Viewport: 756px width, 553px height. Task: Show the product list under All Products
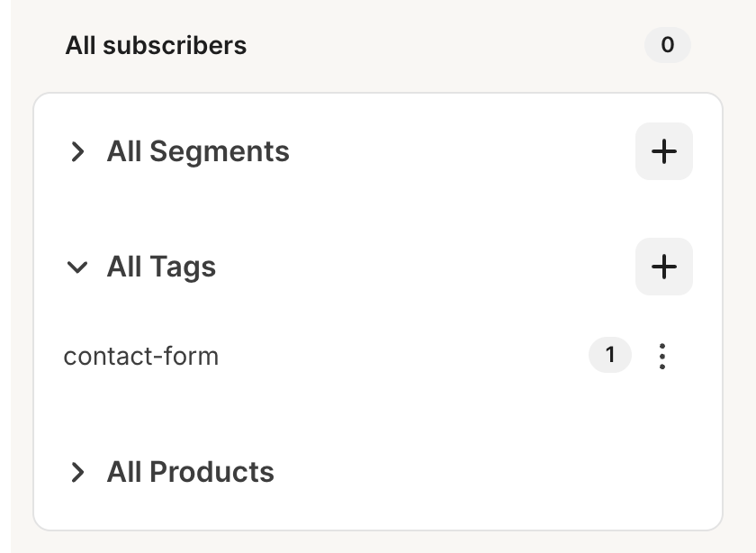[78, 472]
